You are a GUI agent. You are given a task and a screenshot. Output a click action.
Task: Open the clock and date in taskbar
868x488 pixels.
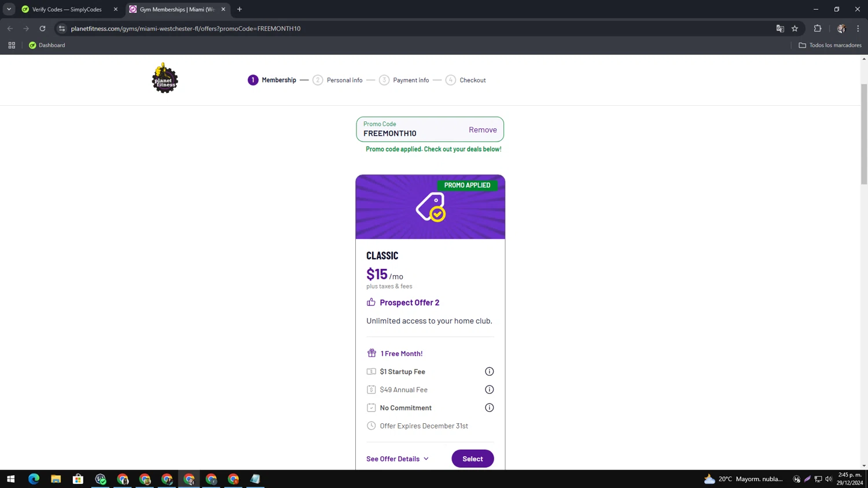pyautogui.click(x=849, y=479)
